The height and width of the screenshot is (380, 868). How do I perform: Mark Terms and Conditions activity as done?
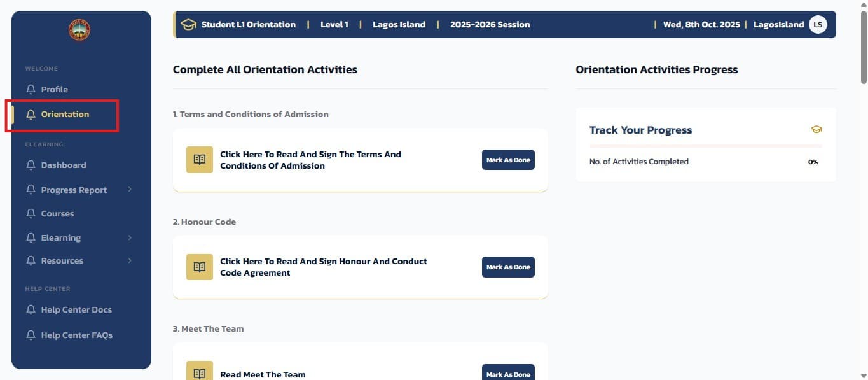point(508,160)
